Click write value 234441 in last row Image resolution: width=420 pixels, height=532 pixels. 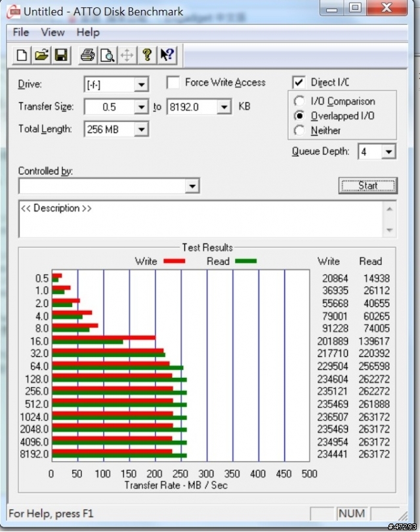click(x=333, y=454)
